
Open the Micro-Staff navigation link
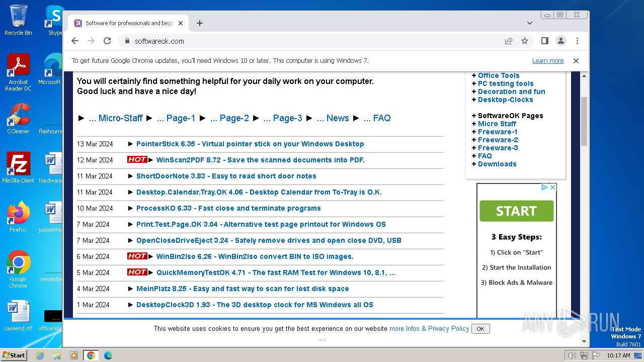(x=116, y=118)
